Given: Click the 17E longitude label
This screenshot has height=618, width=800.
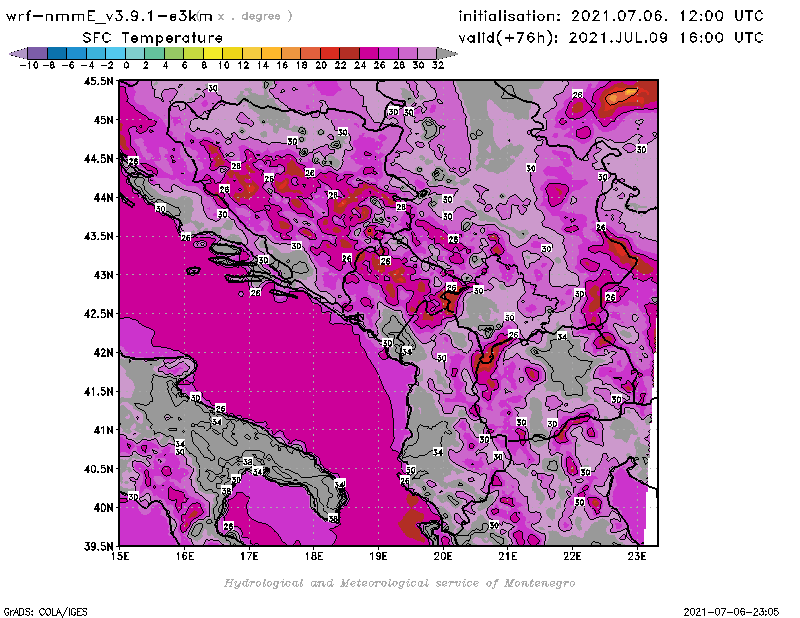Looking at the screenshot, I should coord(249,556).
